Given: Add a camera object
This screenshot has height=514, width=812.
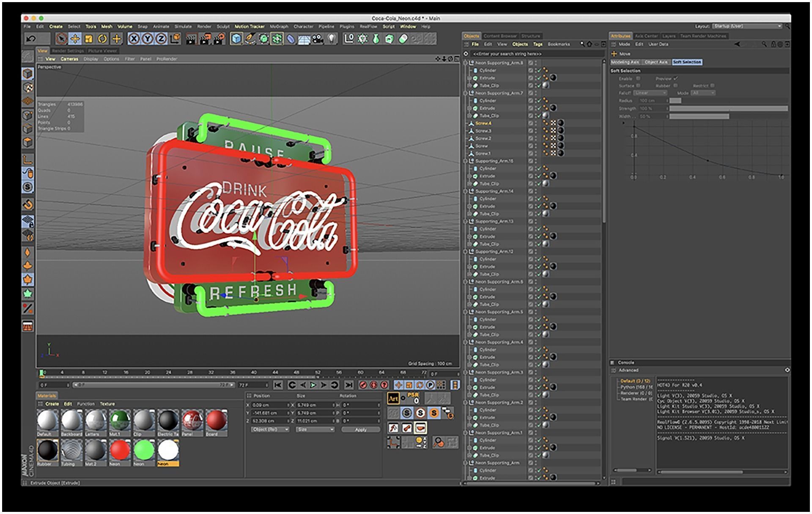Looking at the screenshot, I should click(x=318, y=39).
